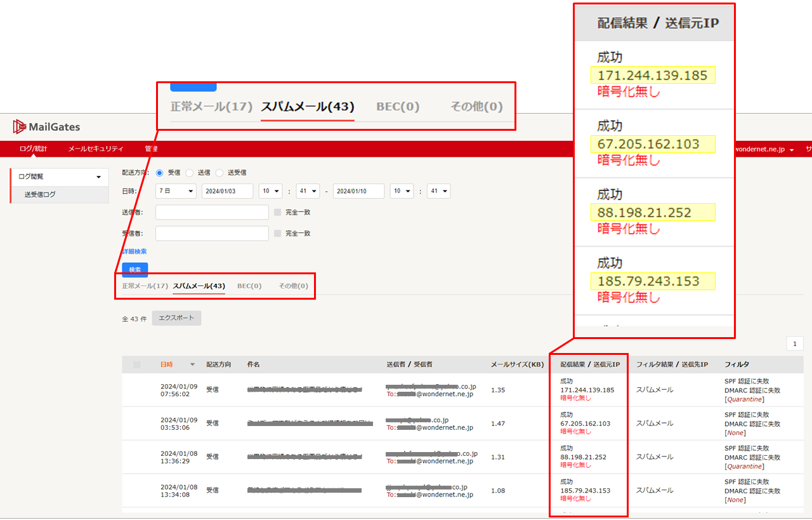
Task: Open the hour dropdown after 2024/01/10
Action: coord(402,191)
